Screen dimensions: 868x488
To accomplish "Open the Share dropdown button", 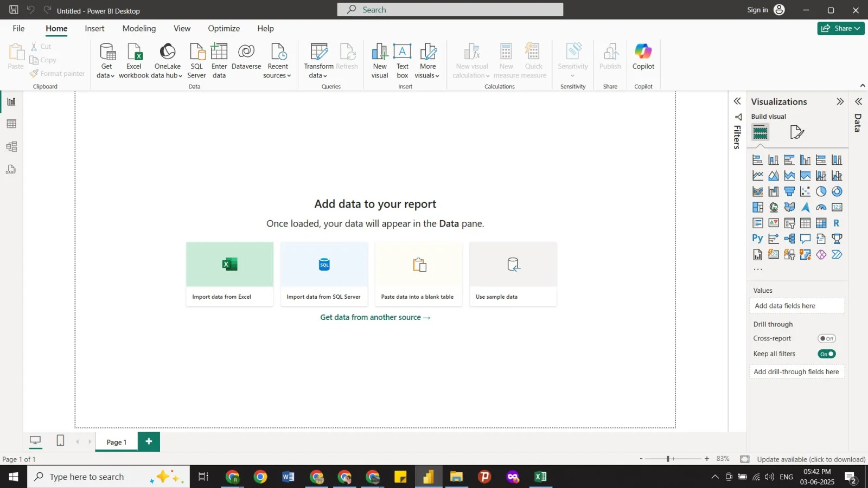I will [x=841, y=28].
